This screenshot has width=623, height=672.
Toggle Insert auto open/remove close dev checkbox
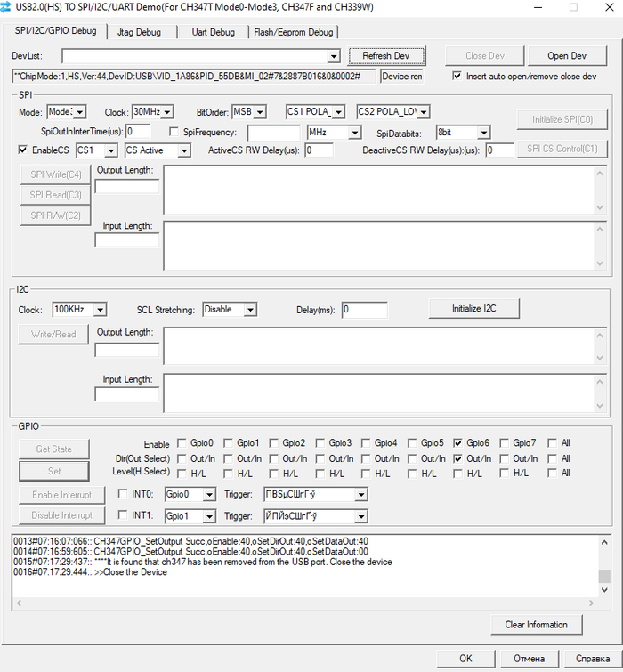pyautogui.click(x=457, y=77)
